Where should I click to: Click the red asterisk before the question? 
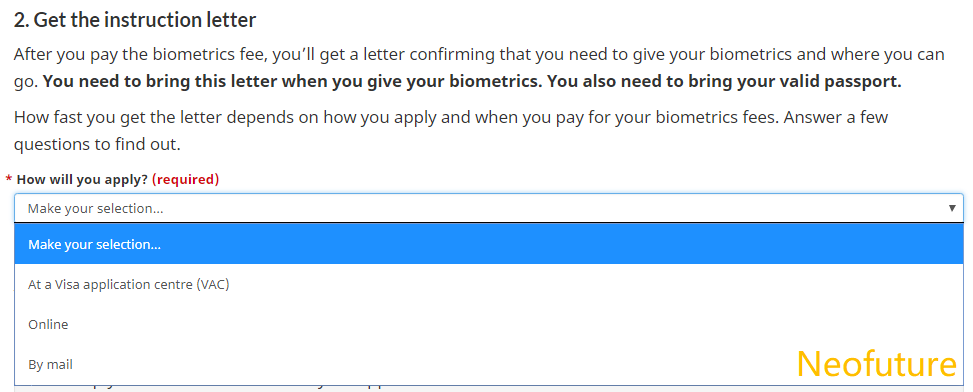coord(9,180)
